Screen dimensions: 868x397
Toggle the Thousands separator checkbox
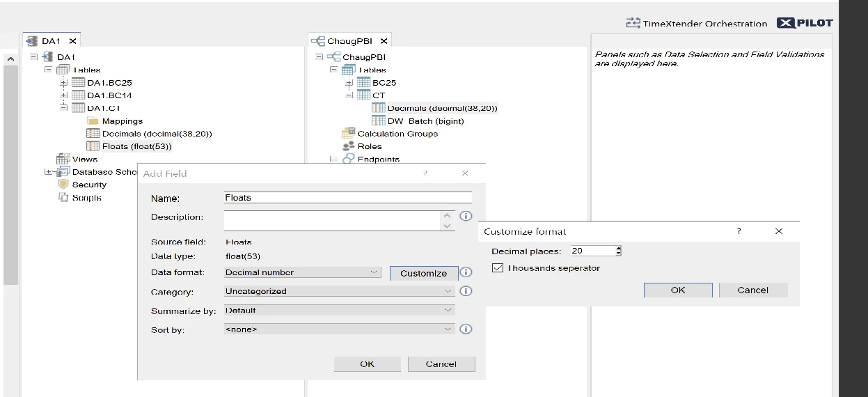498,268
